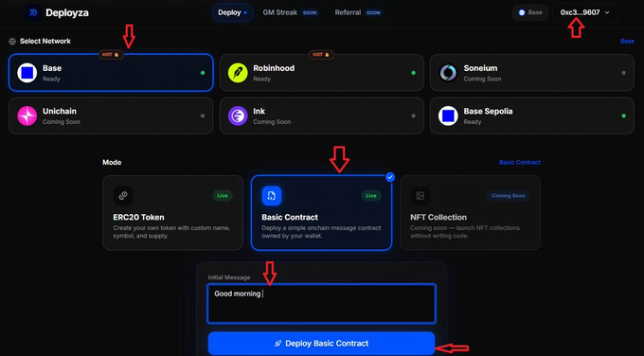Click the SOON badge next to GM Streak
Image resolution: width=644 pixels, height=356 pixels.
(310, 13)
